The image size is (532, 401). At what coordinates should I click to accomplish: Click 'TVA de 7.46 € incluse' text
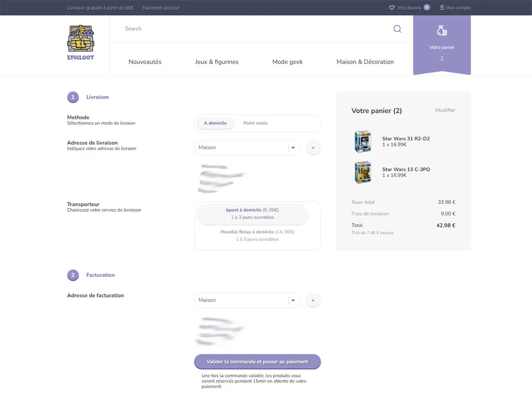point(372,233)
